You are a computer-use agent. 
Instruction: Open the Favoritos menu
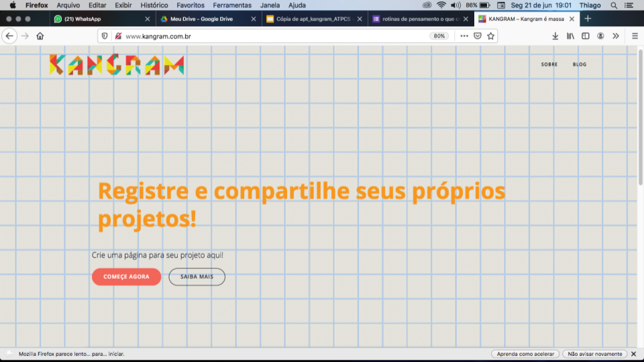(190, 5)
